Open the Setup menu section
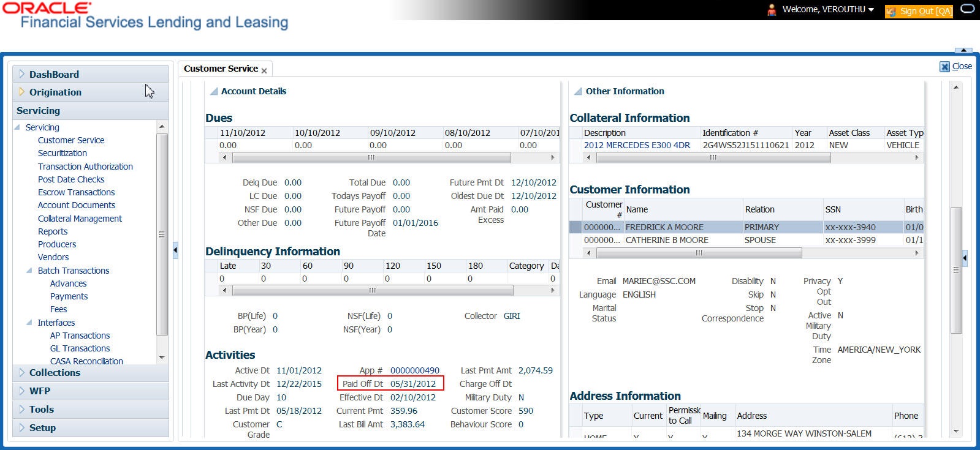 pyautogui.click(x=42, y=427)
